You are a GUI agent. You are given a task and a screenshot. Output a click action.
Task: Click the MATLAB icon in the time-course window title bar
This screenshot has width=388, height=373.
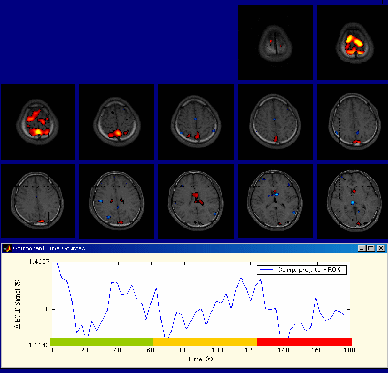pyautogui.click(x=7, y=248)
